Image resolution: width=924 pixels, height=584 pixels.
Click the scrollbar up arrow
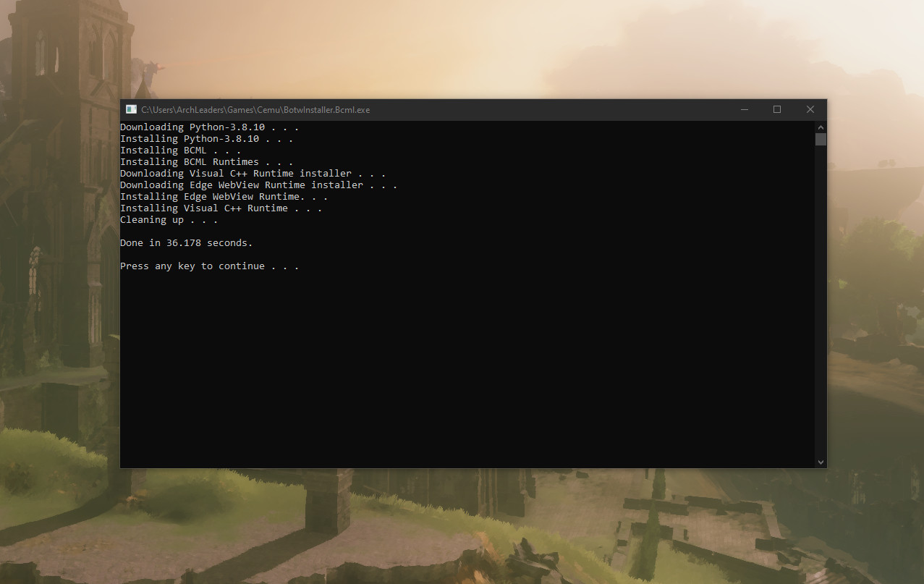[x=821, y=127]
